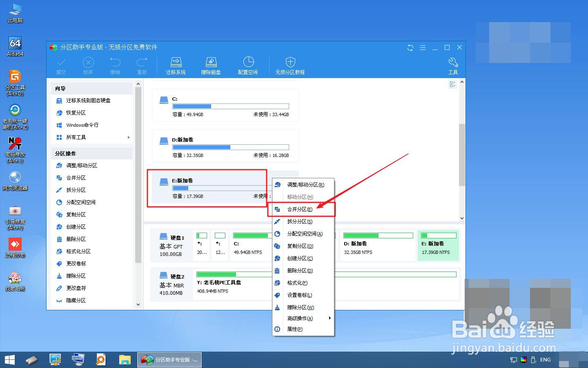Click D: 32.35GB NTFS block in disk map
The width and height of the screenshot is (588, 368).
click(378, 245)
